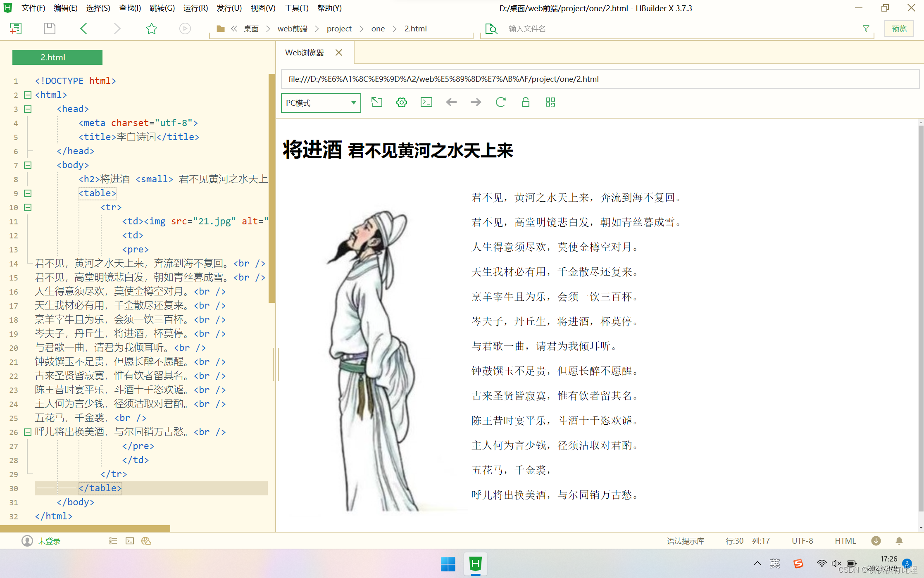Collapse the tr tag fold on line 10
The height and width of the screenshot is (578, 924).
click(x=28, y=207)
